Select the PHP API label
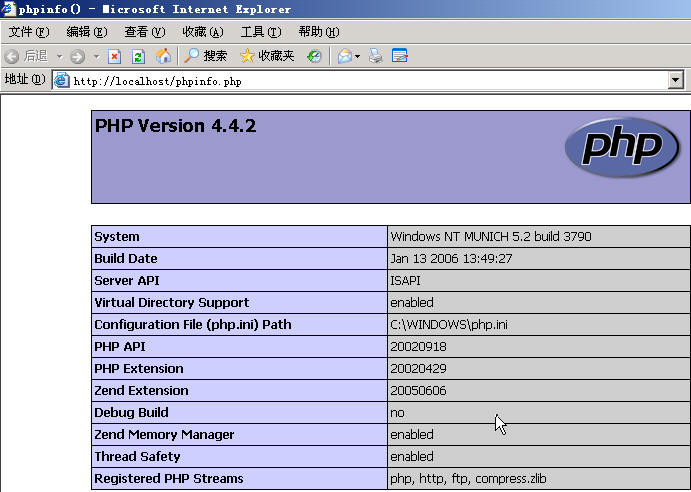Screen dimensions: 691x492 click(120, 347)
